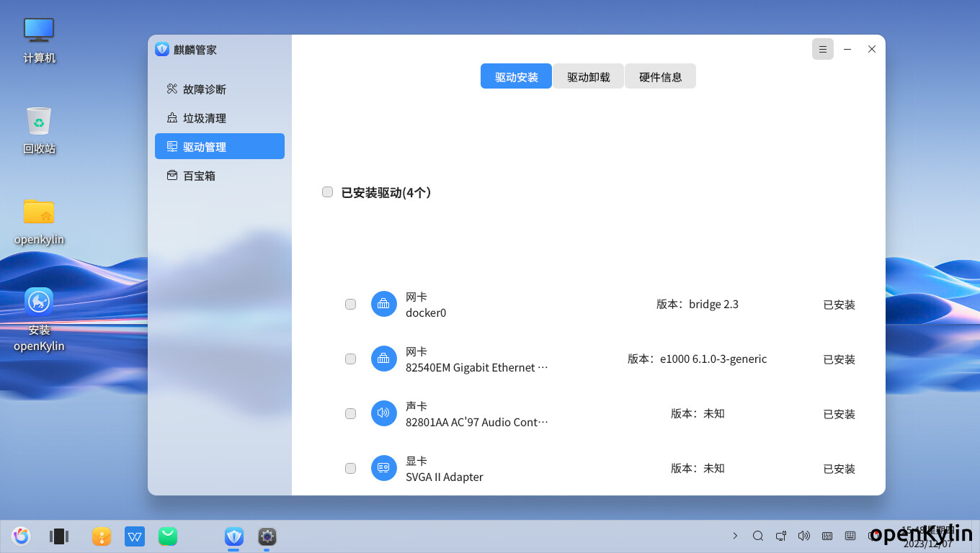Click the volume icon in system tray
The height and width of the screenshot is (553, 980).
coord(804,536)
